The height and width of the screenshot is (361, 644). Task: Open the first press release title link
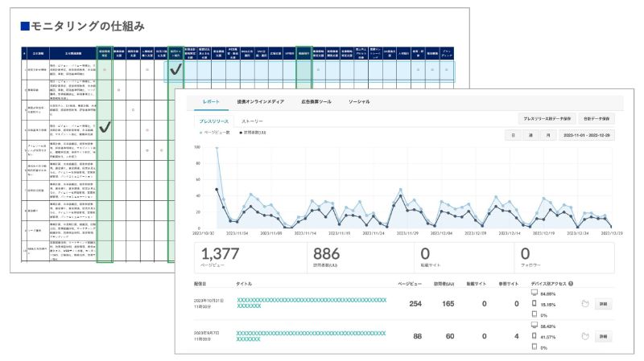(x=312, y=303)
